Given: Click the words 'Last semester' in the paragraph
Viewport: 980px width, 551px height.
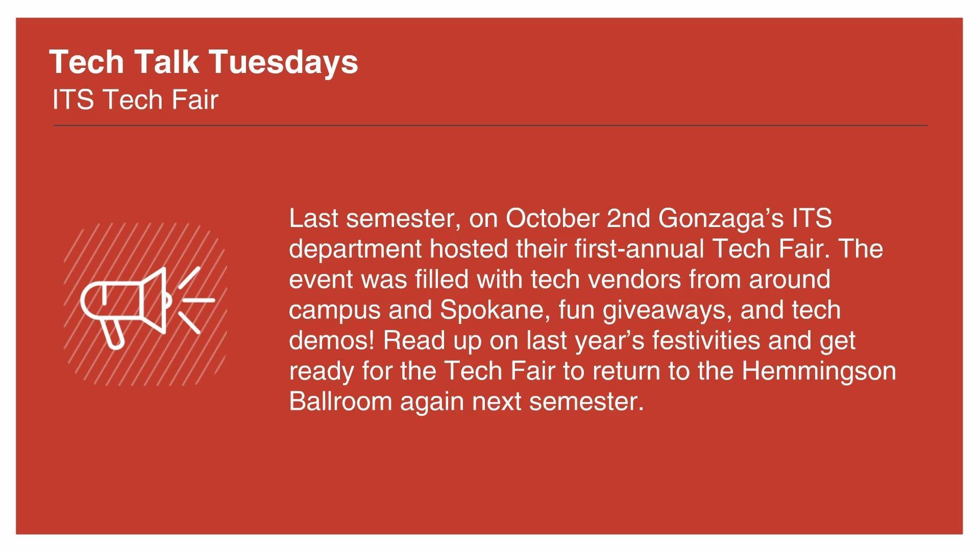Looking at the screenshot, I should point(371,218).
